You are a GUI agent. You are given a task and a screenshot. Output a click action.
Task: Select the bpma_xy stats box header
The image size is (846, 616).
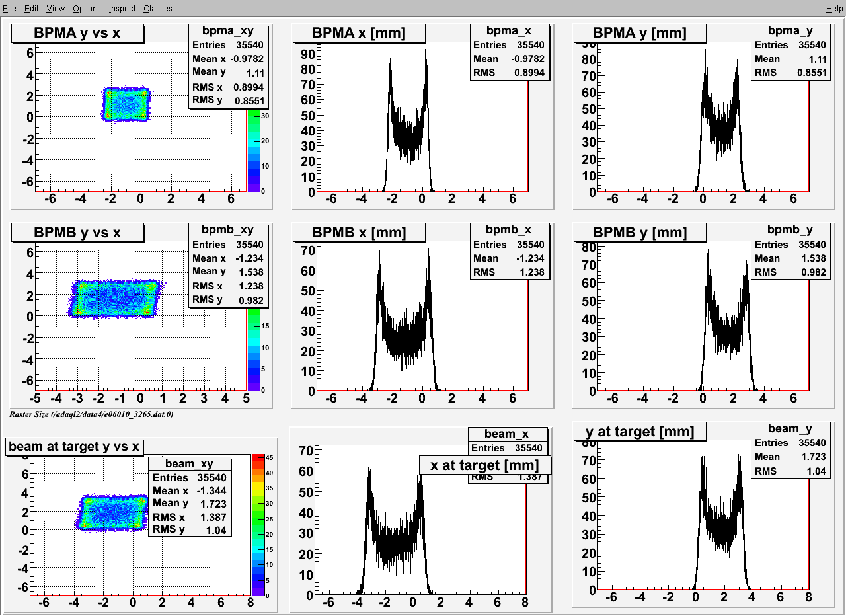tap(229, 30)
